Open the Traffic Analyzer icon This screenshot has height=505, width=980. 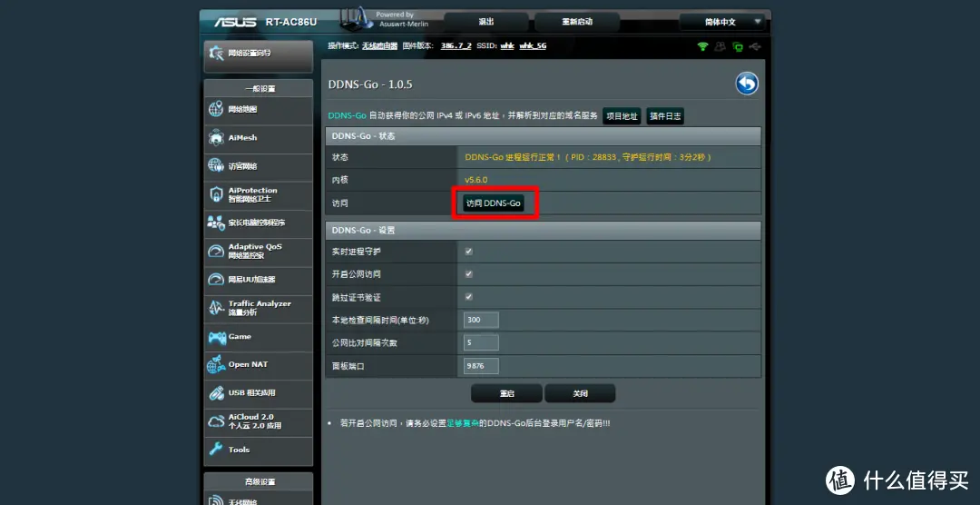(216, 308)
